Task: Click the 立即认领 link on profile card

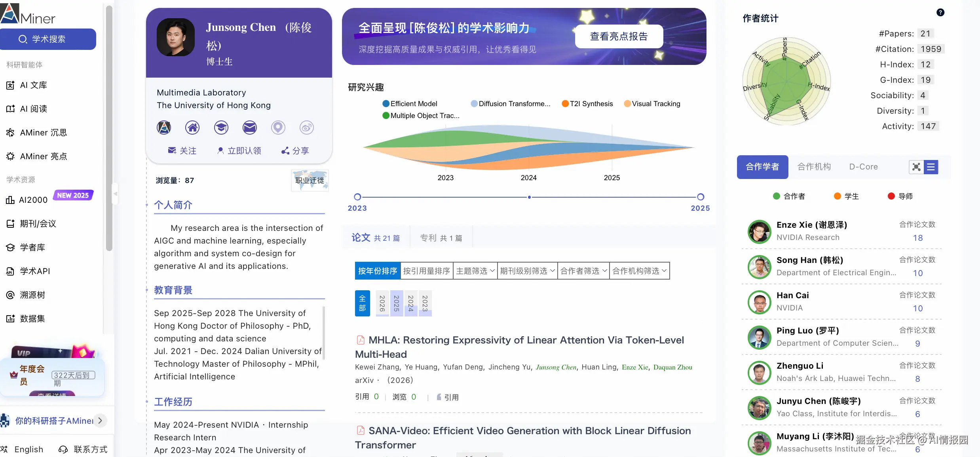Action: coord(239,150)
